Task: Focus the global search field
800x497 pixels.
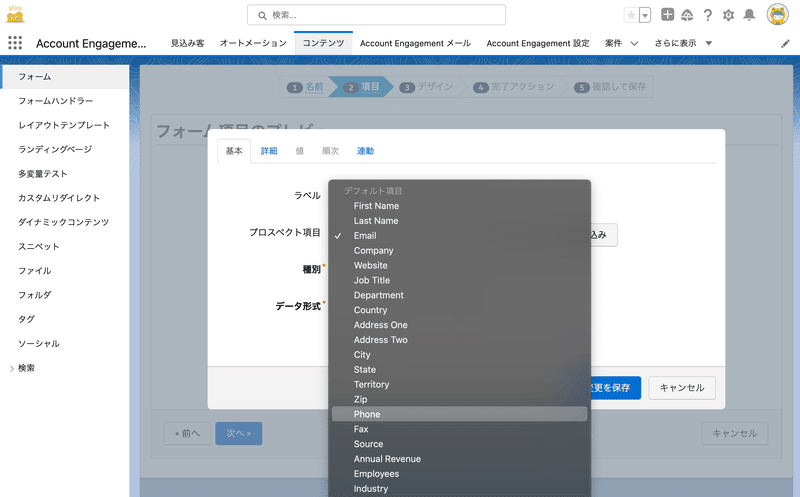Action: [377, 15]
